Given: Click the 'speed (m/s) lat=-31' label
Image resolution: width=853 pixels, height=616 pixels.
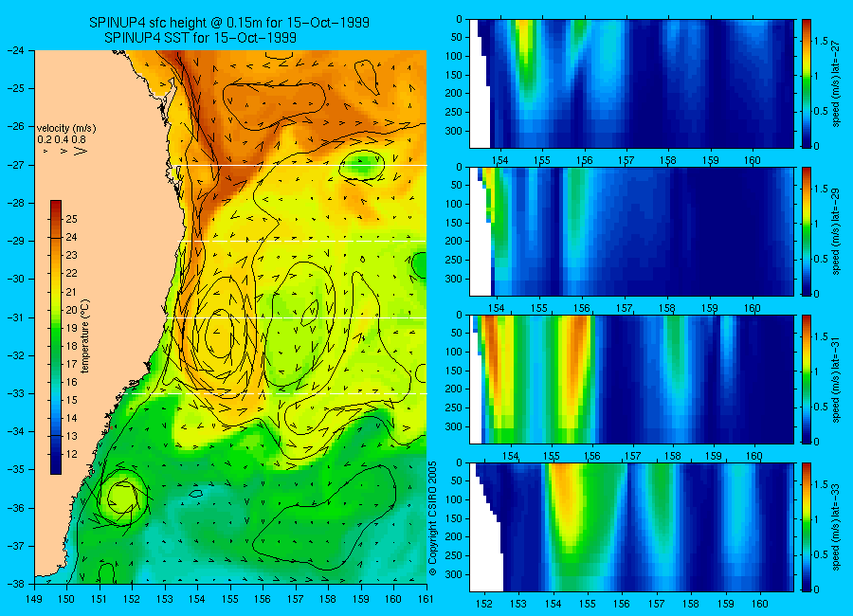Looking at the screenshot, I should coord(836,379).
